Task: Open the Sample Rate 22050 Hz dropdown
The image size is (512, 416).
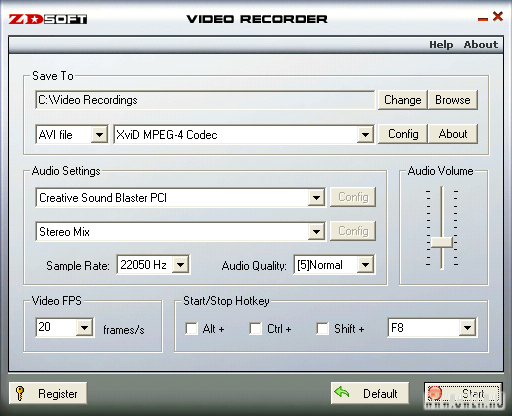Action: click(153, 265)
